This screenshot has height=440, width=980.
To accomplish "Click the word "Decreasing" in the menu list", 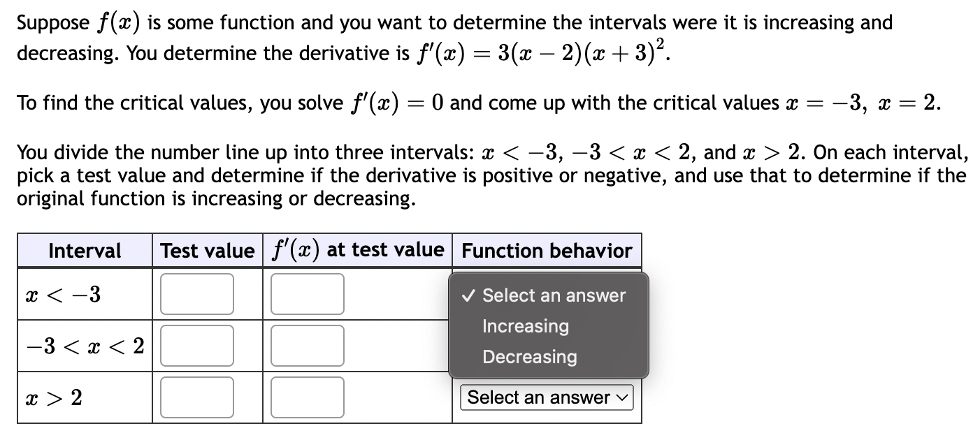I will click(530, 357).
